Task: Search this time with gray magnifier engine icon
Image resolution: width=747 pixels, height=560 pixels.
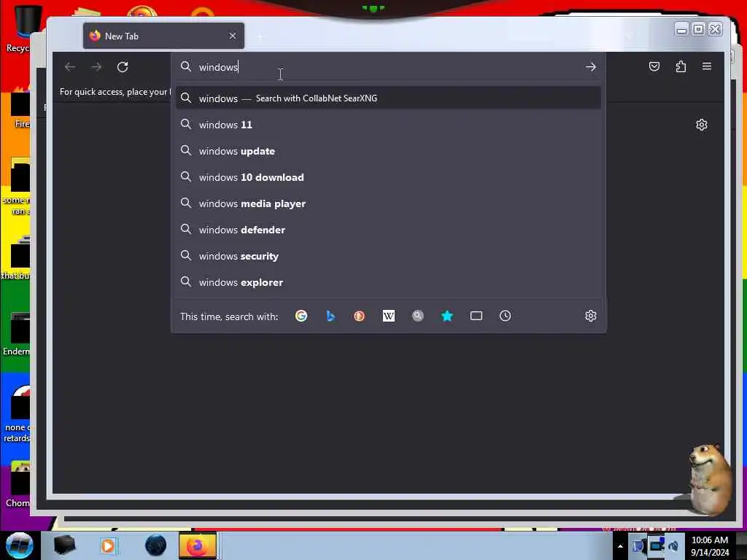Action: [x=418, y=316]
